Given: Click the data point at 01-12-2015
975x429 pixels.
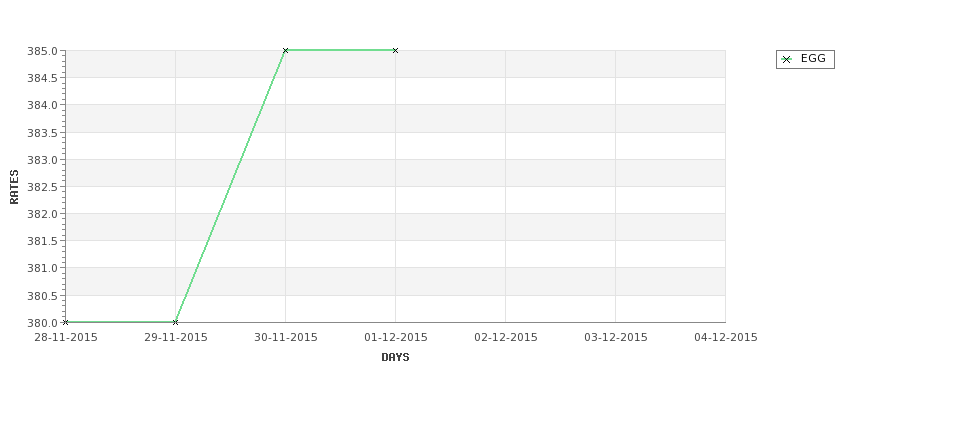Looking at the screenshot, I should (x=395, y=50).
